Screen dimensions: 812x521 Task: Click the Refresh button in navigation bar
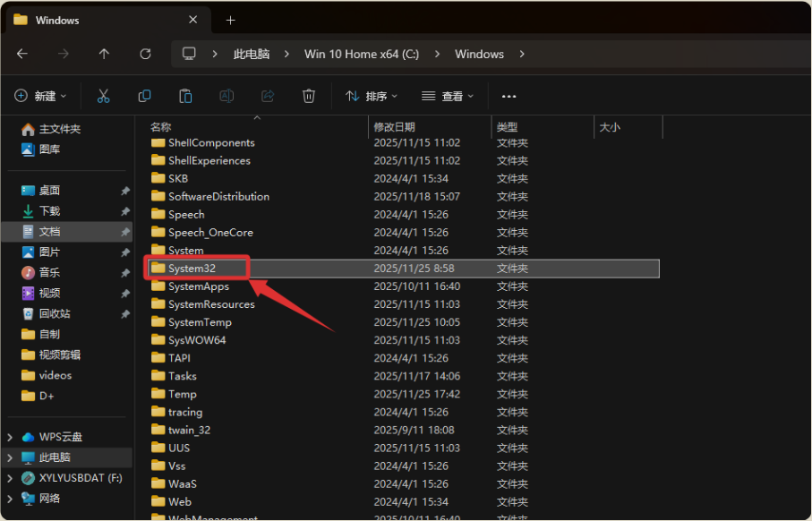pos(145,54)
